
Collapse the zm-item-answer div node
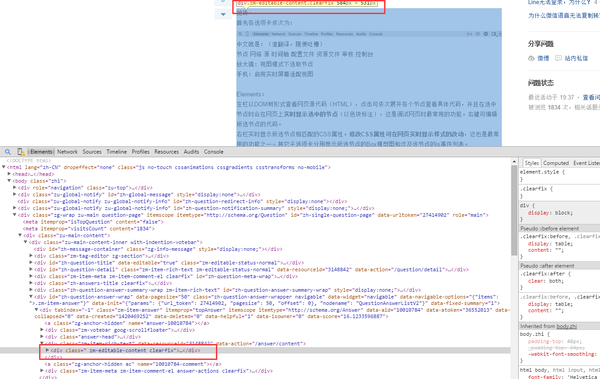click(x=36, y=310)
